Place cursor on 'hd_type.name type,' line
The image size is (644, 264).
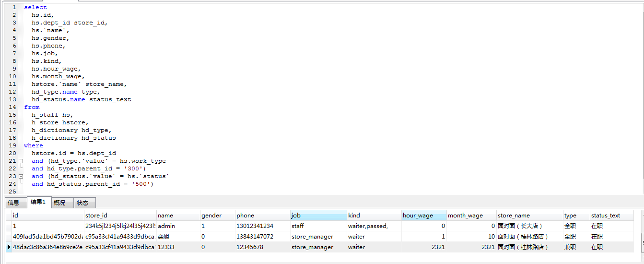[66, 92]
